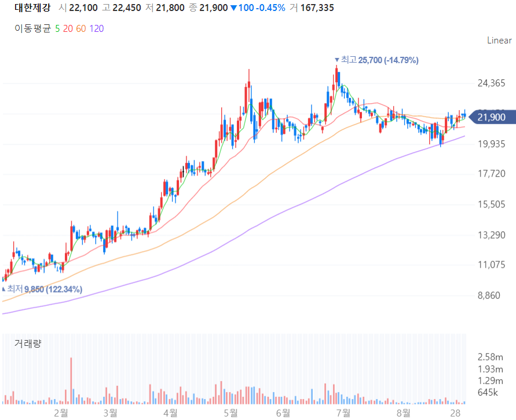
Task: Click the 24,365 price axis label
Action: pyautogui.click(x=491, y=83)
